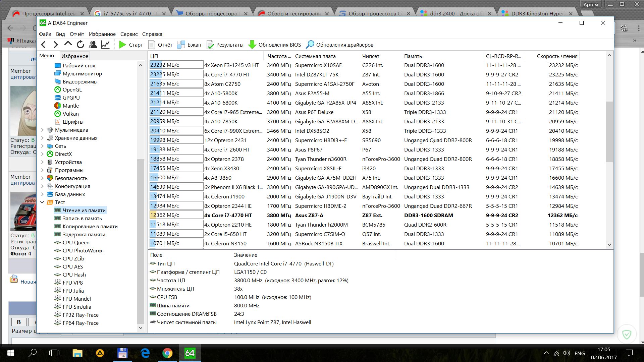This screenshot has width=644, height=362.
Task: Click the up-level arrow icon
Action: pyautogui.click(x=68, y=44)
